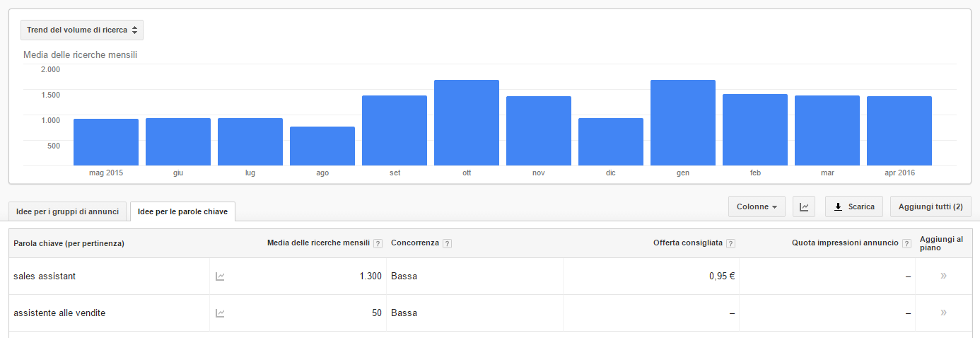Click help icon beside Media delle ricerche mensili
The image size is (980, 338).
(x=378, y=243)
